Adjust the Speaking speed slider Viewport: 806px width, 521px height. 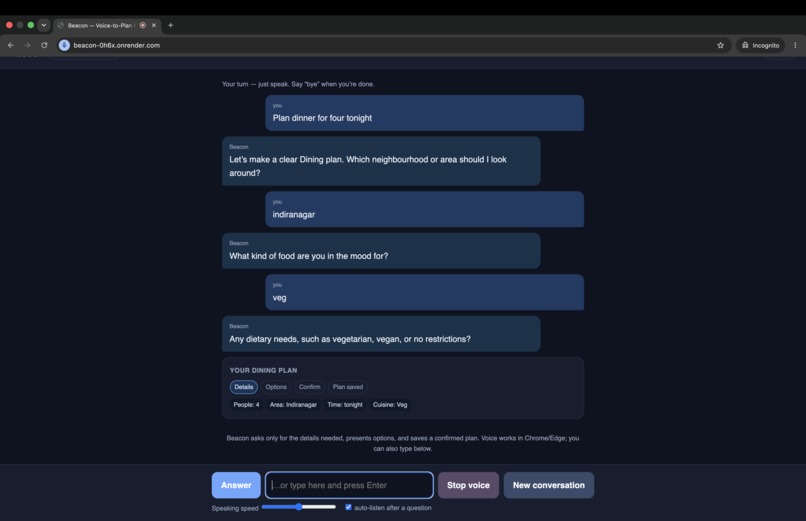(299, 507)
